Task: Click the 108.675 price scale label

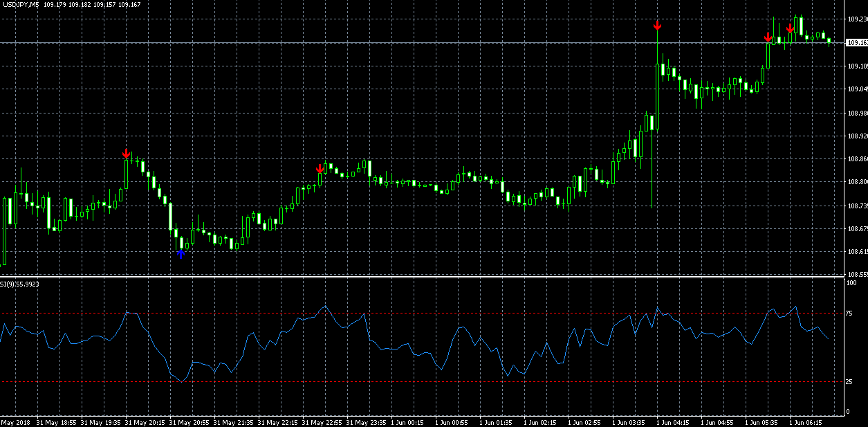Action: 858,229
